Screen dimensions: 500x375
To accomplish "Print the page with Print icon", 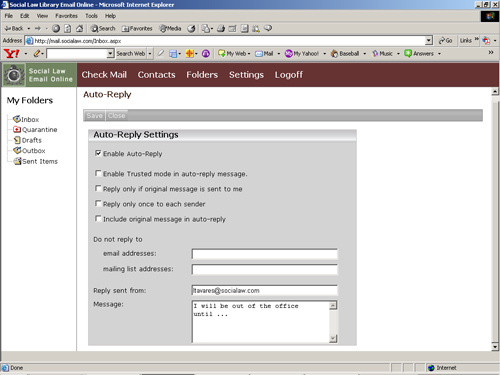I will [x=221, y=29].
